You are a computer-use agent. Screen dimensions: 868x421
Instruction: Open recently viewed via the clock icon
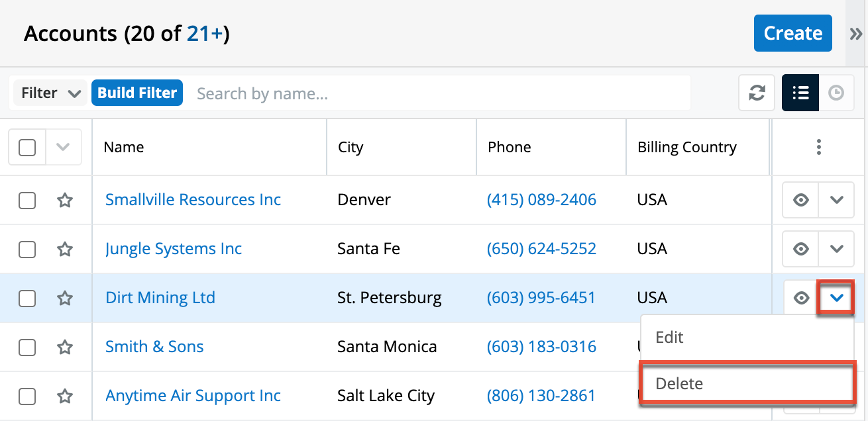click(836, 93)
